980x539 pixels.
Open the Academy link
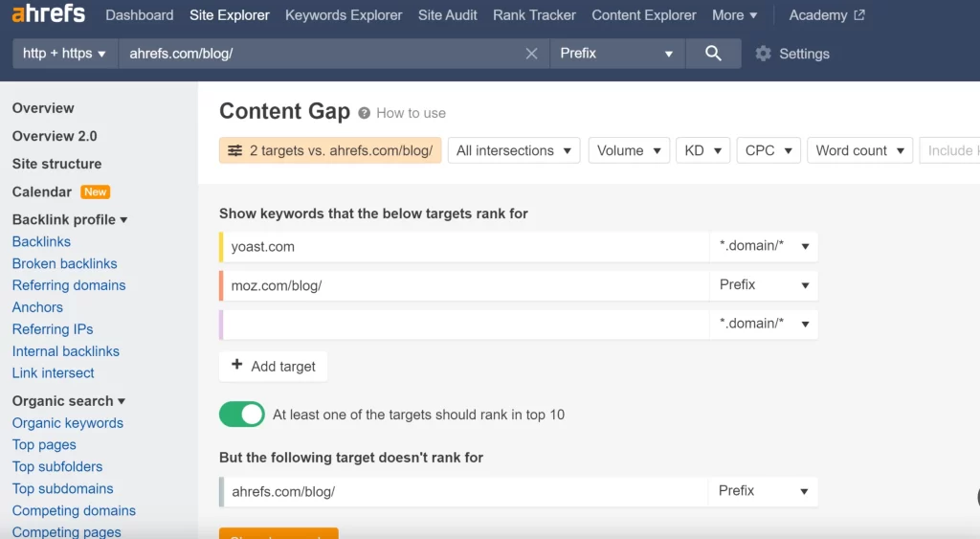(x=818, y=15)
